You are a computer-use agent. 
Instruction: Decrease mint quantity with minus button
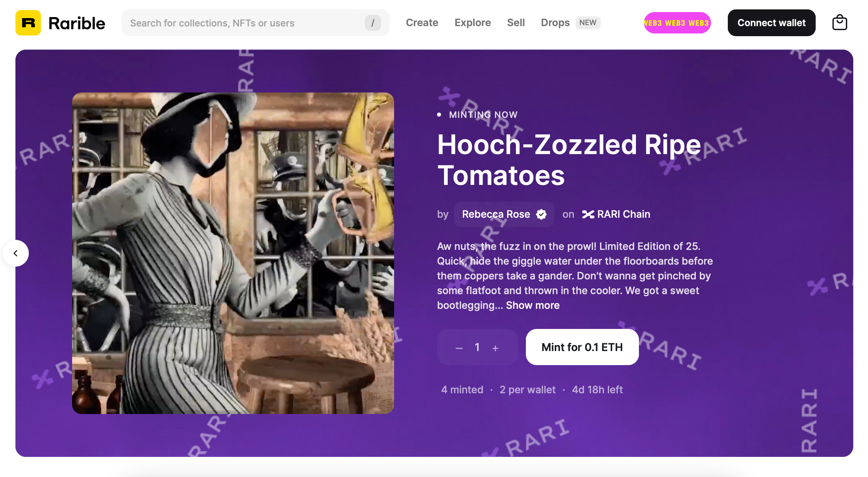[459, 348]
